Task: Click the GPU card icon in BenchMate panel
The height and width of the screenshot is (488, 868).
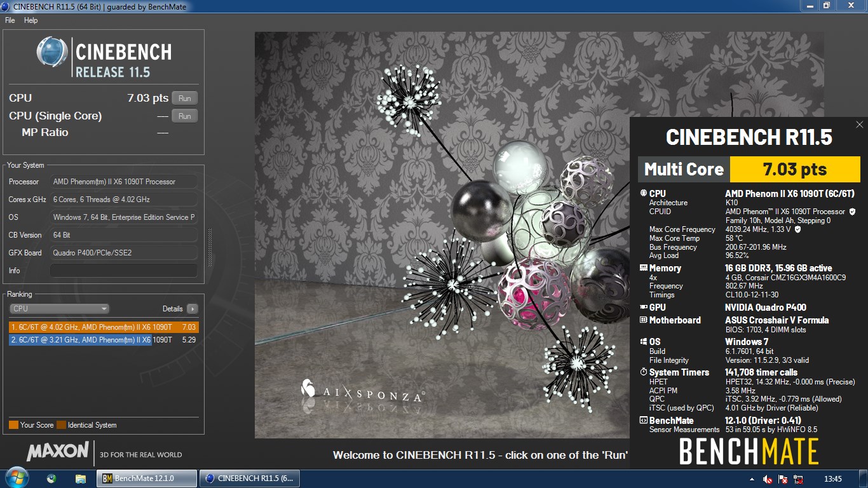Action: [x=643, y=308]
